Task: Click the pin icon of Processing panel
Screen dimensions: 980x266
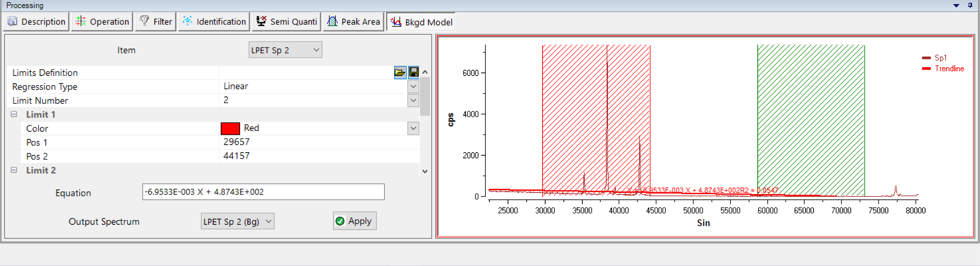Action: [970, 5]
